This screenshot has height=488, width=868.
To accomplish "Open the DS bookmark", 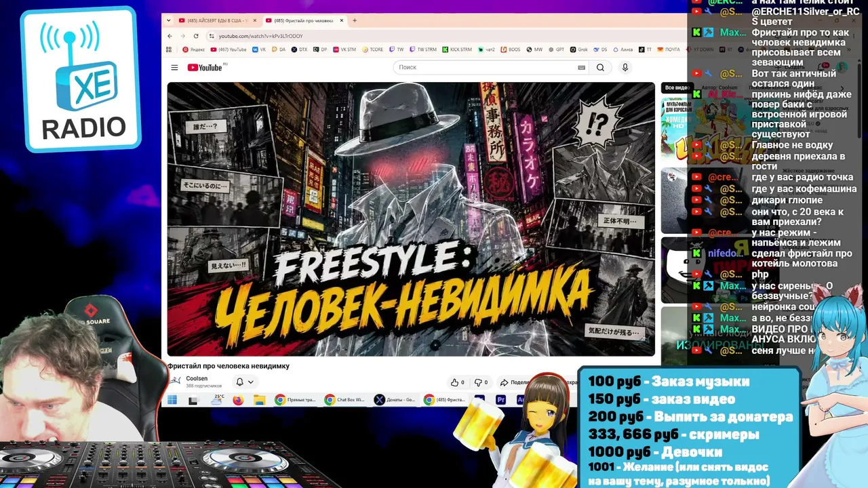I will coord(599,49).
